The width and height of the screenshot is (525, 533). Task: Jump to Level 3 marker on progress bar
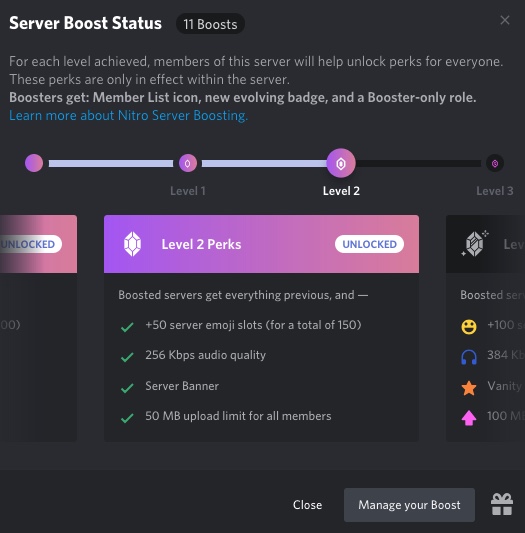[x=495, y=164]
